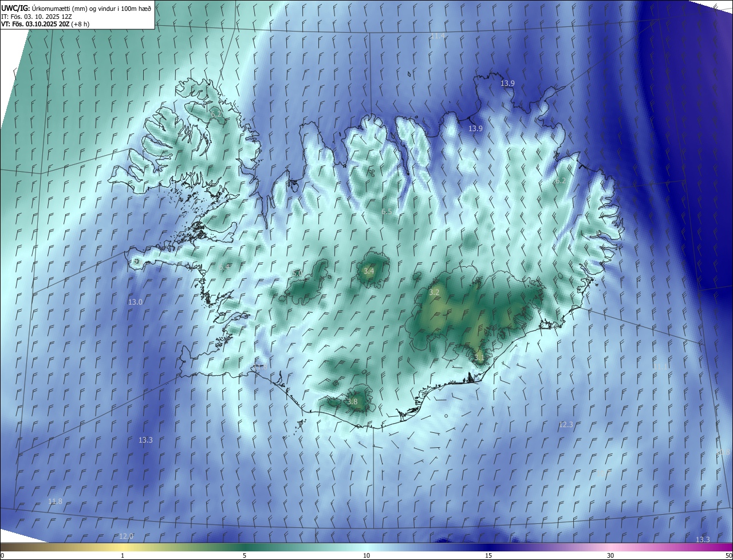Click the colorbar tick label 30
Image resolution: width=733 pixels, height=560 pixels.
[x=610, y=556]
